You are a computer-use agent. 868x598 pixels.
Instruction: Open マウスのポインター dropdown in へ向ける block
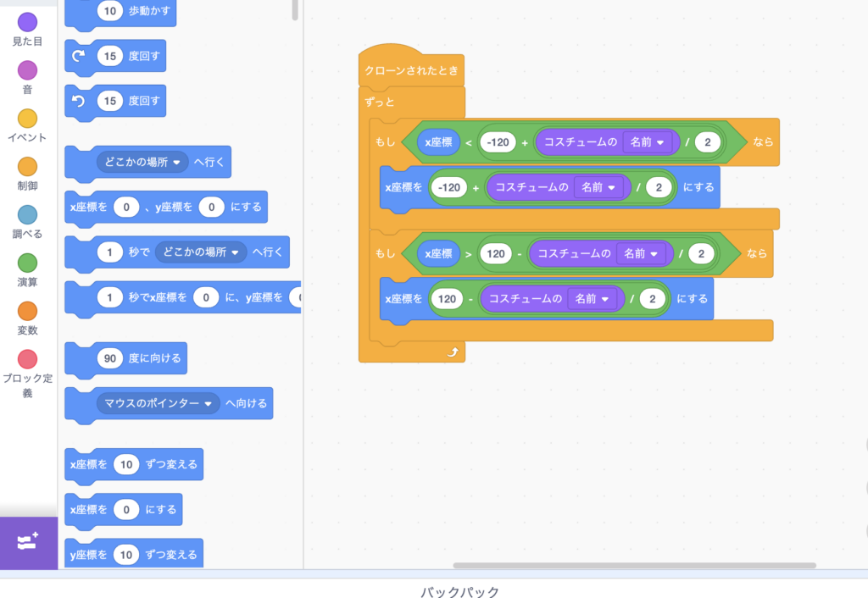coord(158,403)
